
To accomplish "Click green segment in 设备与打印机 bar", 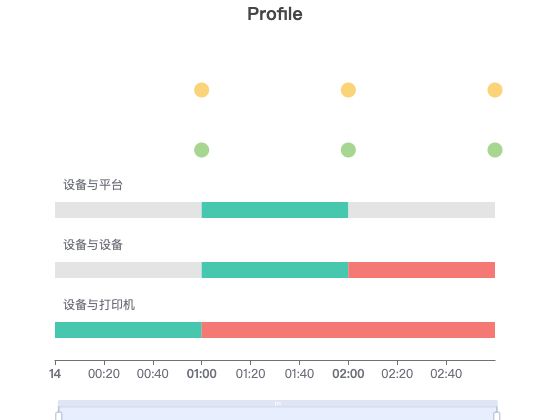I will tap(128, 330).
